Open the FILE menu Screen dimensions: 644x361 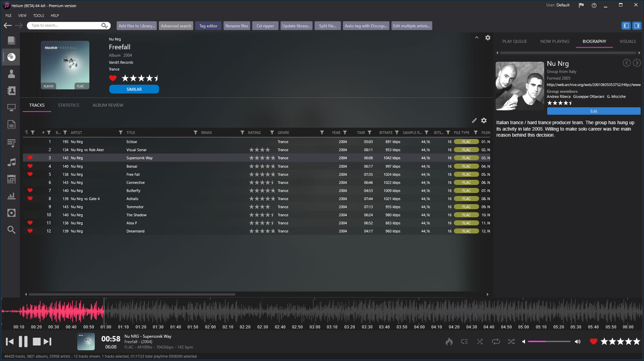point(8,16)
